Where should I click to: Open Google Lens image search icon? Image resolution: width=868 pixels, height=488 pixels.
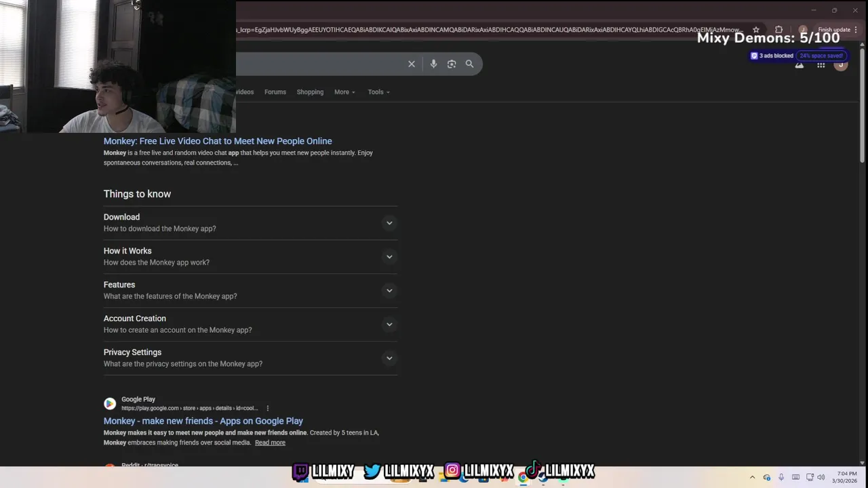click(452, 64)
